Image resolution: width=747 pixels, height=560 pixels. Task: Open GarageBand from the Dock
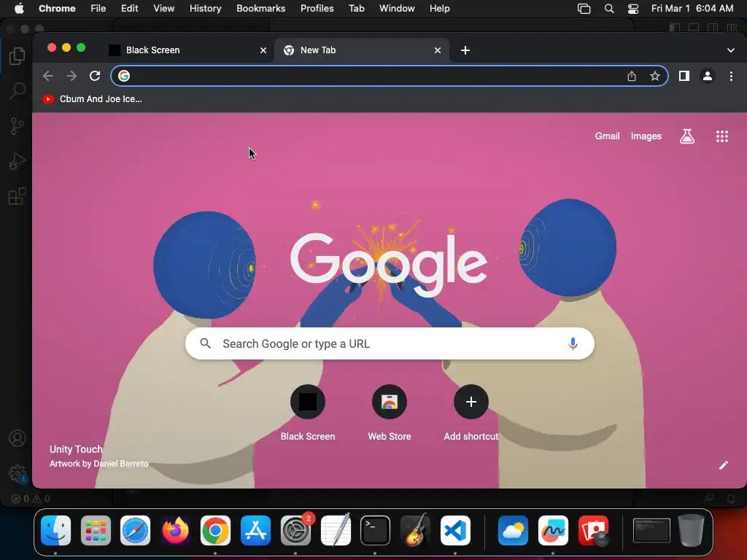[x=415, y=530]
